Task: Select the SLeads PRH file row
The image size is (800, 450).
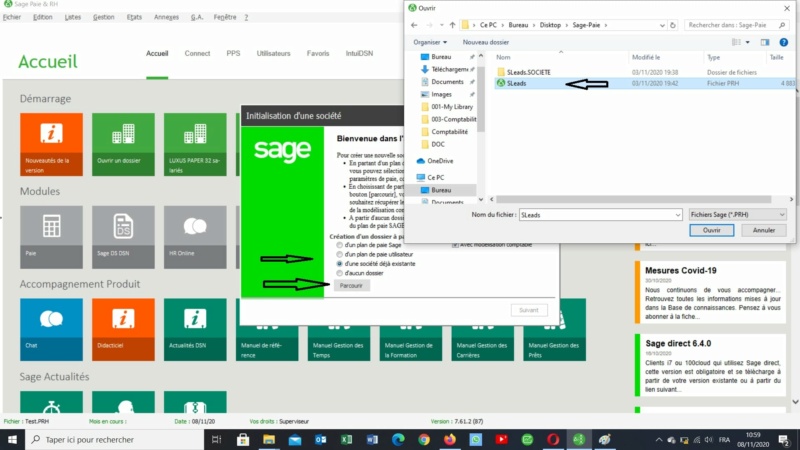Action: coord(644,83)
